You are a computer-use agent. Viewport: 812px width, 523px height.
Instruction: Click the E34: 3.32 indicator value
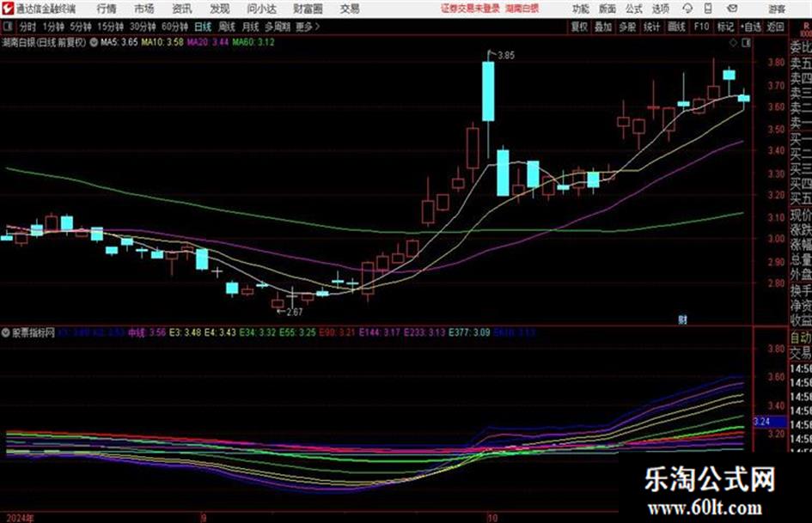point(258,332)
